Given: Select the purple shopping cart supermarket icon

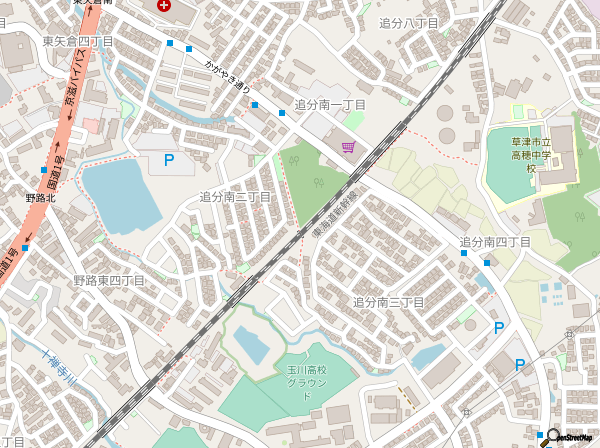Looking at the screenshot, I should click(349, 147).
